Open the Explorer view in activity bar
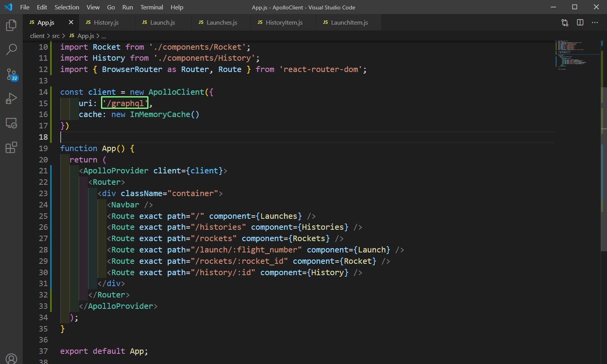The image size is (607, 364). [x=11, y=25]
